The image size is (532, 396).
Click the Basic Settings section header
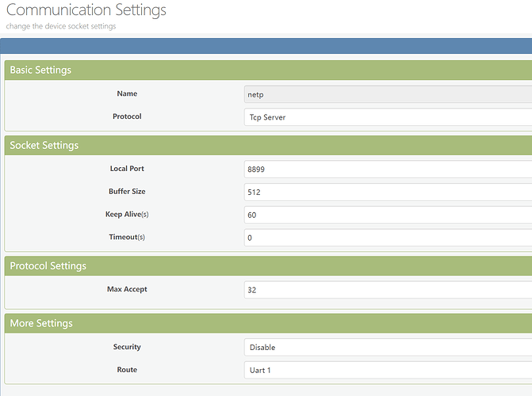(x=40, y=70)
